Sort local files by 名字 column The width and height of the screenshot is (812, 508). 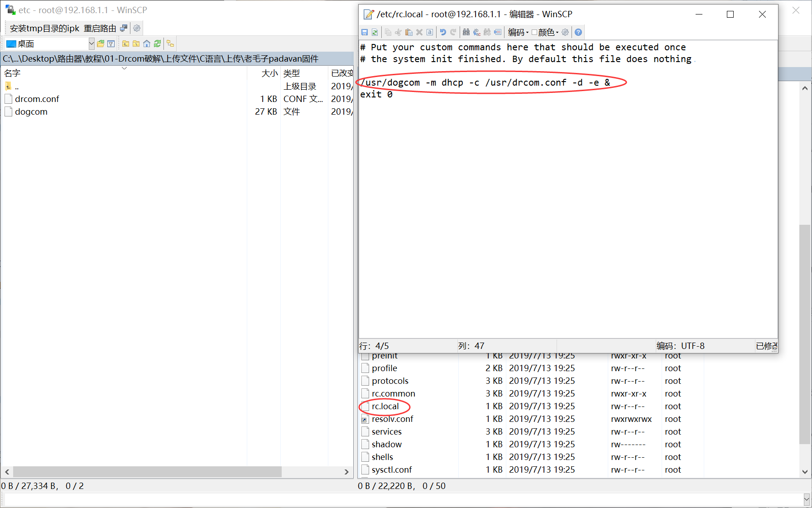(x=124, y=73)
